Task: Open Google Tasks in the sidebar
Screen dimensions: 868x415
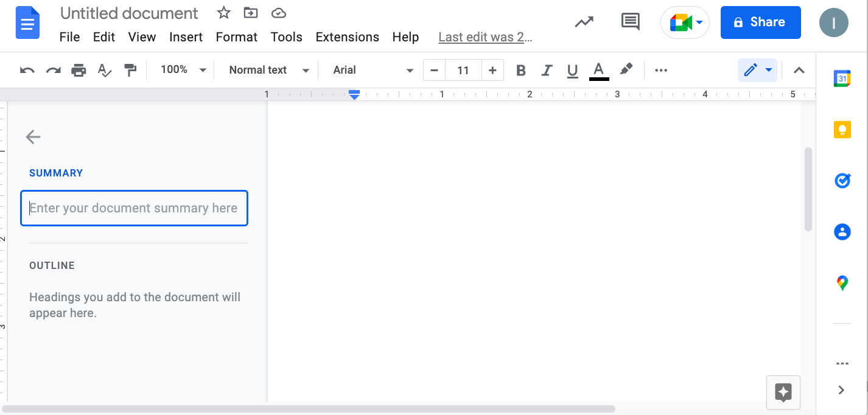Action: (x=841, y=180)
